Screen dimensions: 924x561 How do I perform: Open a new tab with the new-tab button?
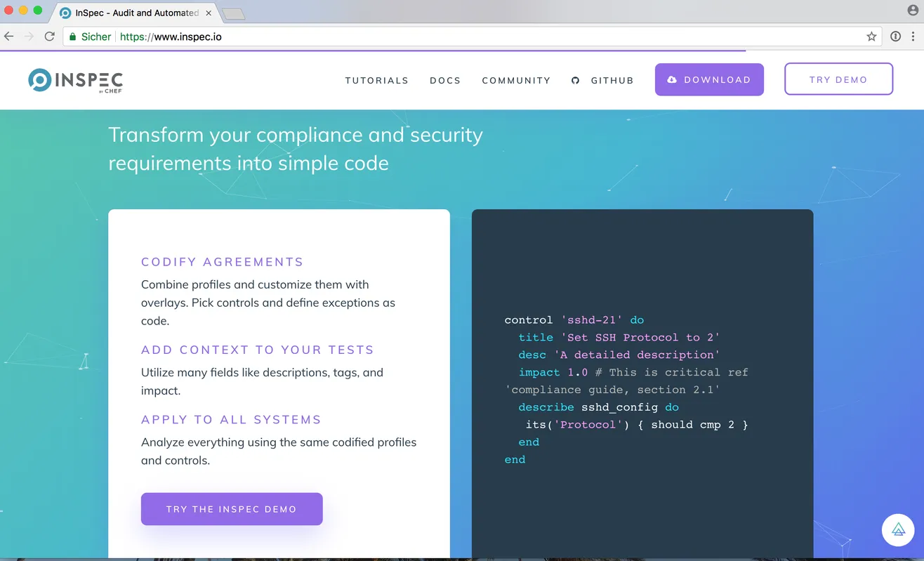click(233, 14)
